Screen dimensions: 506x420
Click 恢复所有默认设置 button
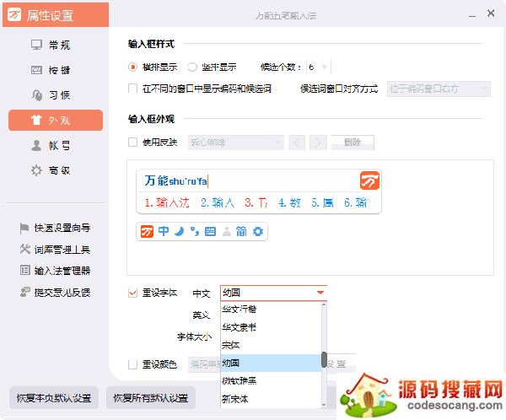click(x=151, y=398)
